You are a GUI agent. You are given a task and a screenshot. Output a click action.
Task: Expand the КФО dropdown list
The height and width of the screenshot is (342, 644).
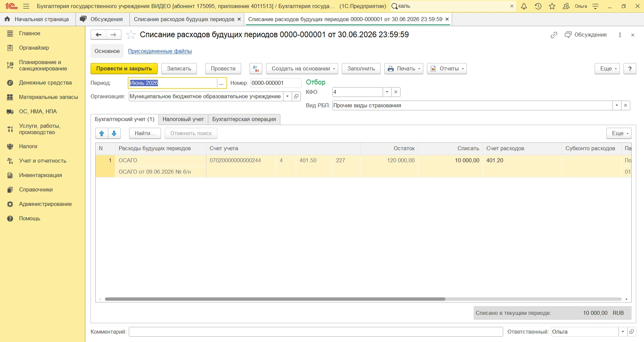coord(387,92)
